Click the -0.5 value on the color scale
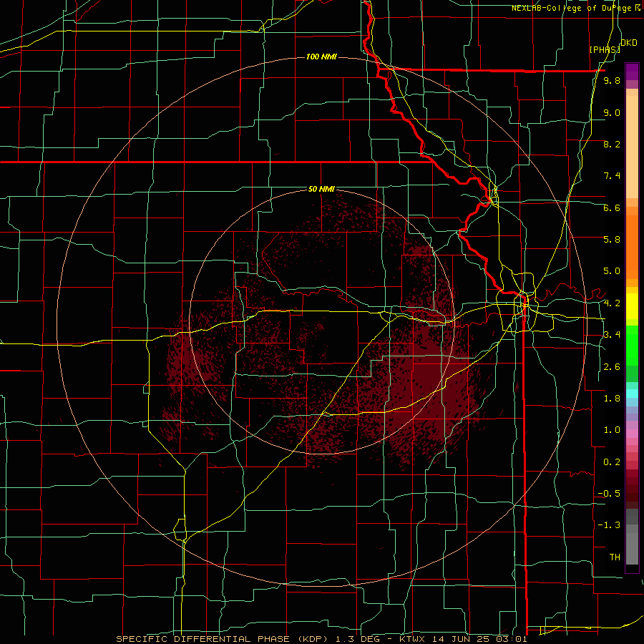This screenshot has width=644, height=644. (x=609, y=494)
